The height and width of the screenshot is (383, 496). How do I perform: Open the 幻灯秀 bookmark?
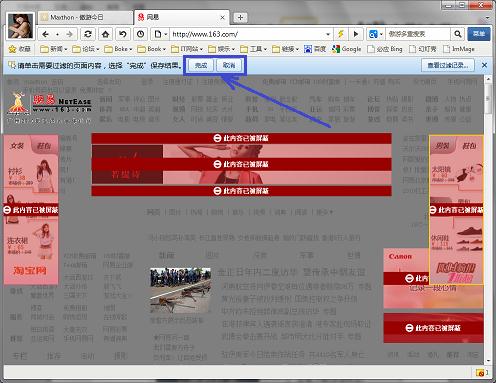423,49
